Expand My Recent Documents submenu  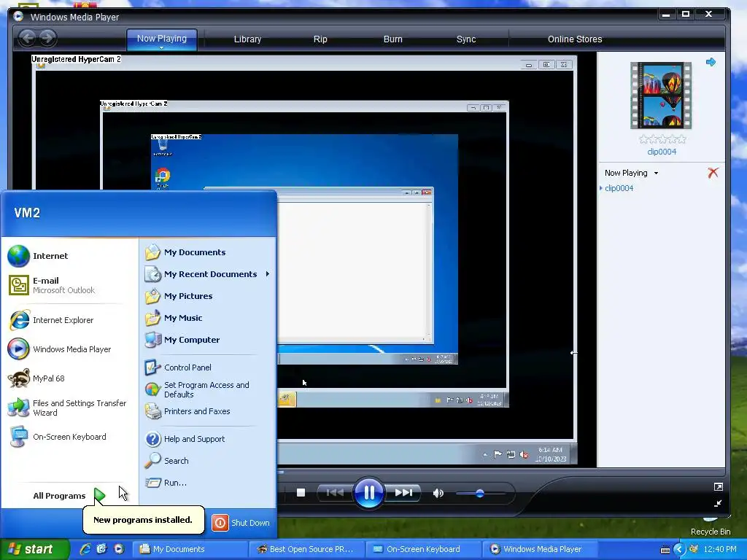[207, 274]
